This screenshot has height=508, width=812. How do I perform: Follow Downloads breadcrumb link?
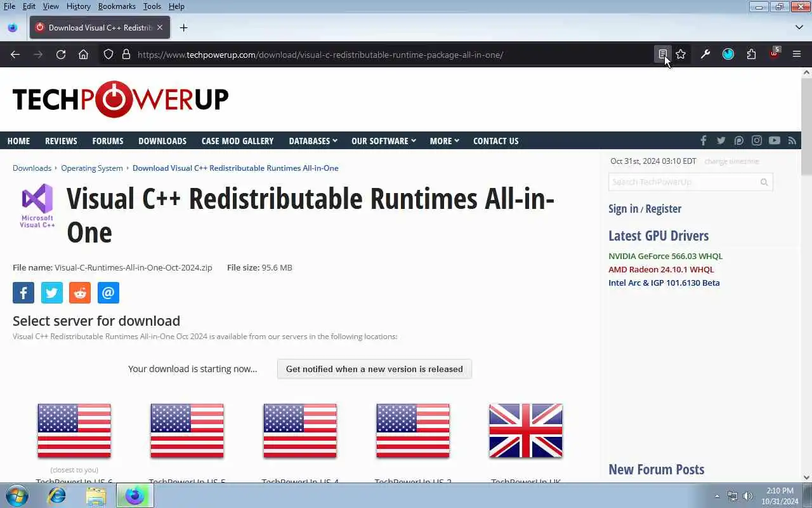[32, 168]
